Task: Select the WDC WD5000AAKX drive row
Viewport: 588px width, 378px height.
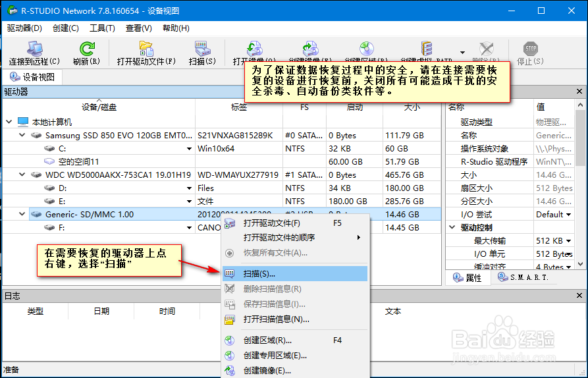Action: pos(222,175)
